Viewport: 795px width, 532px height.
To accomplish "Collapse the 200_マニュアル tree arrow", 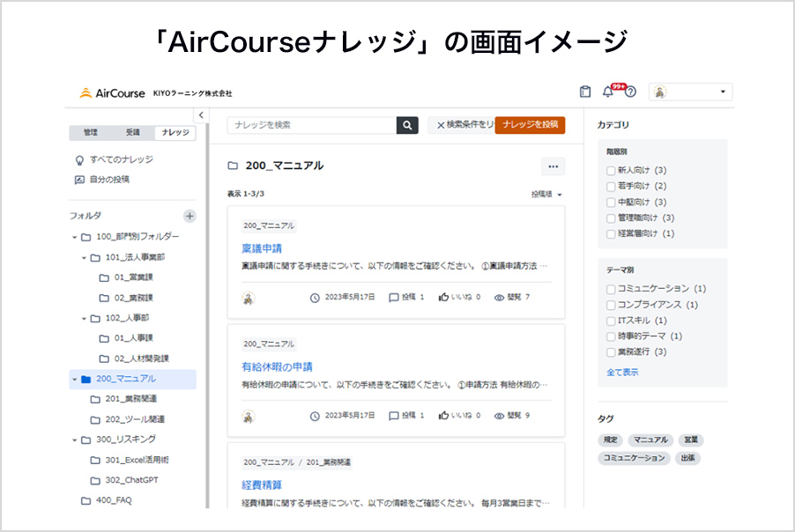I will click(x=75, y=380).
